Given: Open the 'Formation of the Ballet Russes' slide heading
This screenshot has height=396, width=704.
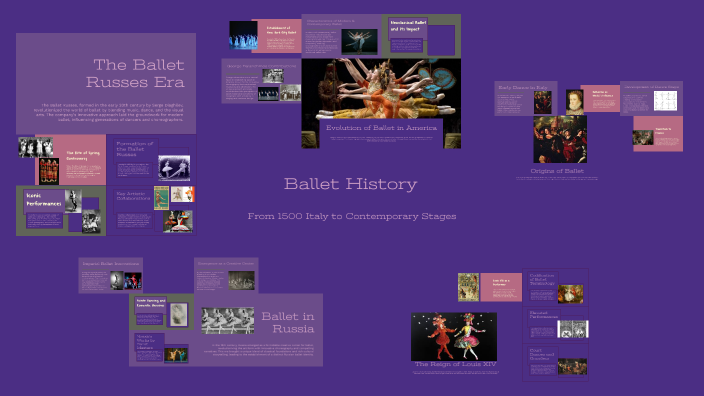Looking at the screenshot, I should pyautogui.click(x=135, y=149).
